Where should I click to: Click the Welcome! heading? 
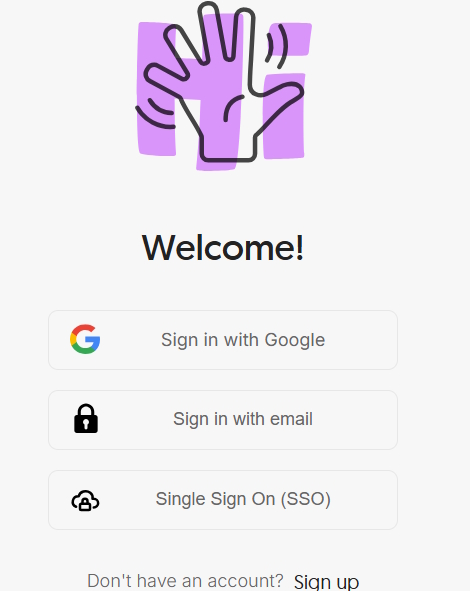(x=223, y=247)
